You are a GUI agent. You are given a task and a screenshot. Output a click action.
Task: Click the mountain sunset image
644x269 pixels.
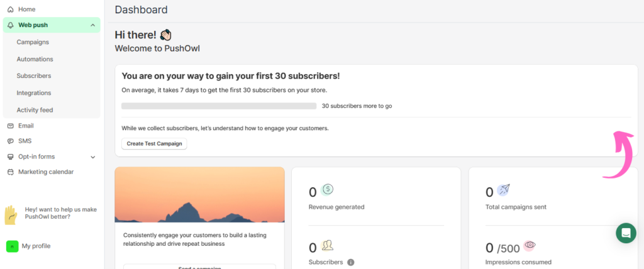pos(199,195)
